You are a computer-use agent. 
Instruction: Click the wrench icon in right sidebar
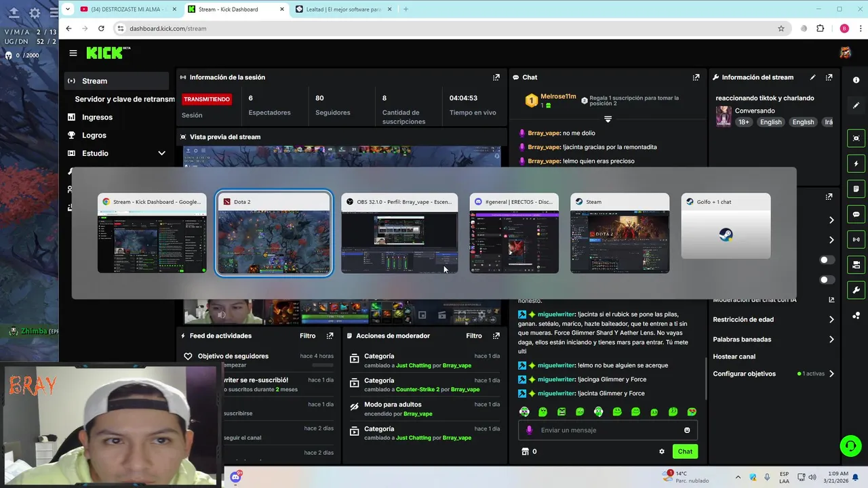tap(856, 290)
